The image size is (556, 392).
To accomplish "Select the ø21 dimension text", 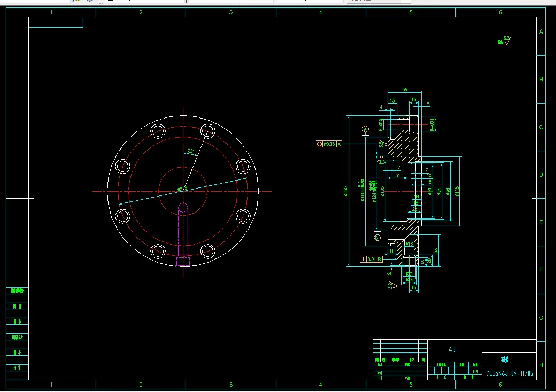I will tap(409, 274).
